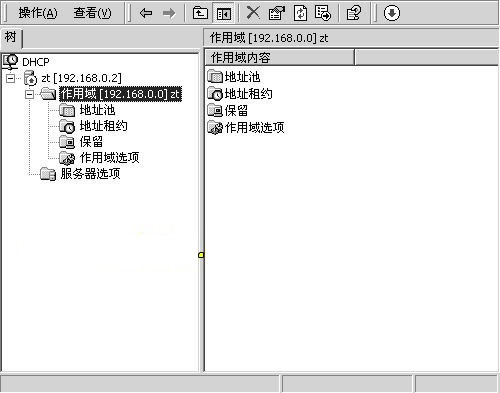Click the 作用域选项 icon in right pane
The height and width of the screenshot is (393, 500).
pyautogui.click(x=215, y=127)
